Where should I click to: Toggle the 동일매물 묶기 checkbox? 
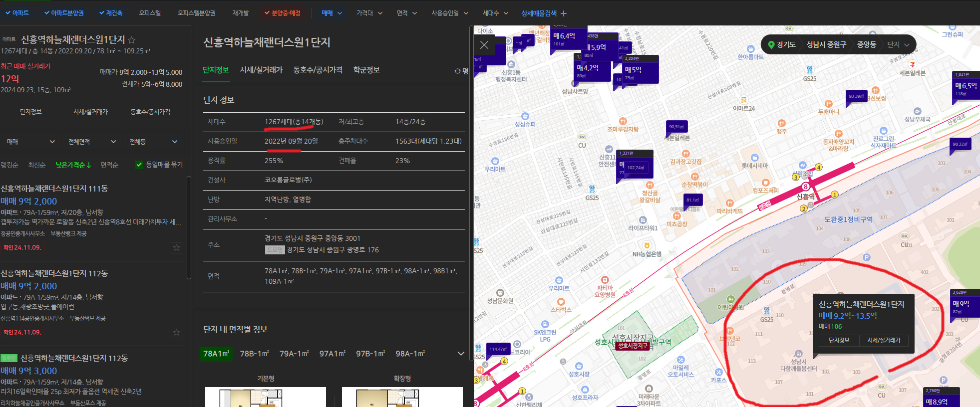(x=139, y=165)
